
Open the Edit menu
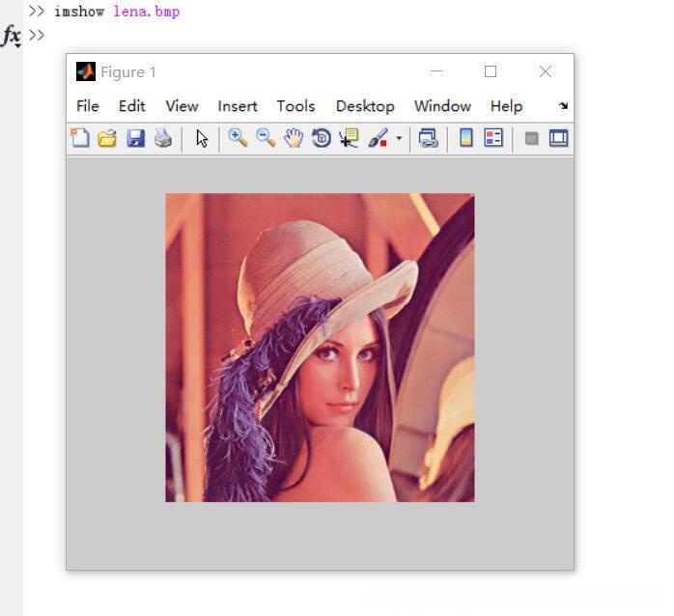click(132, 106)
